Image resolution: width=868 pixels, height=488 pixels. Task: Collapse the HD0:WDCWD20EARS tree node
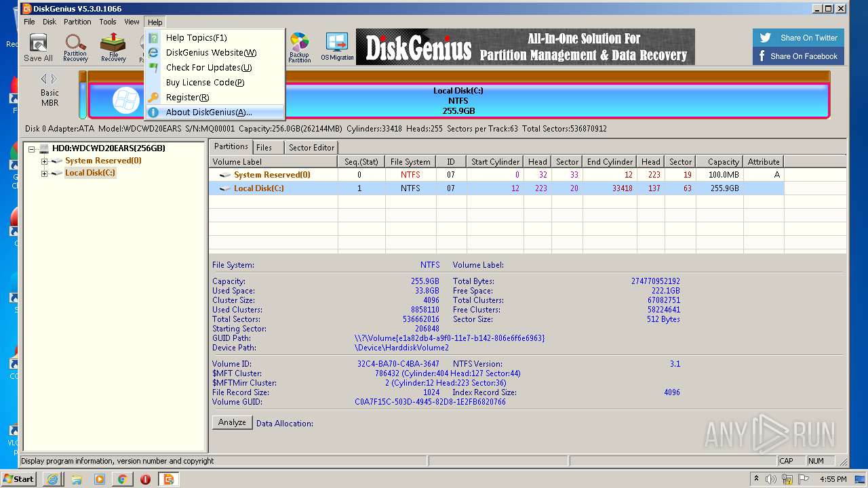coord(32,148)
